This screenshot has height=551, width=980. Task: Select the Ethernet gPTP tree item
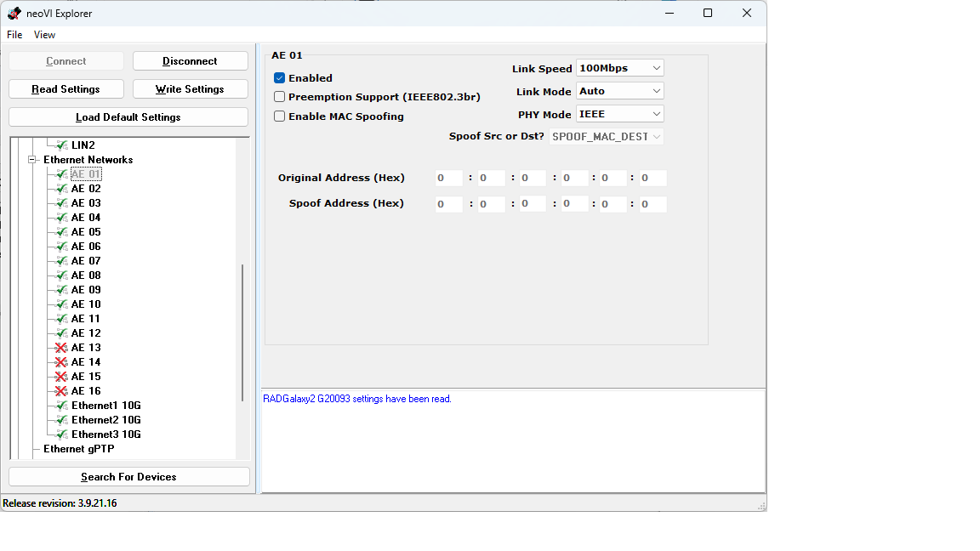[78, 449]
